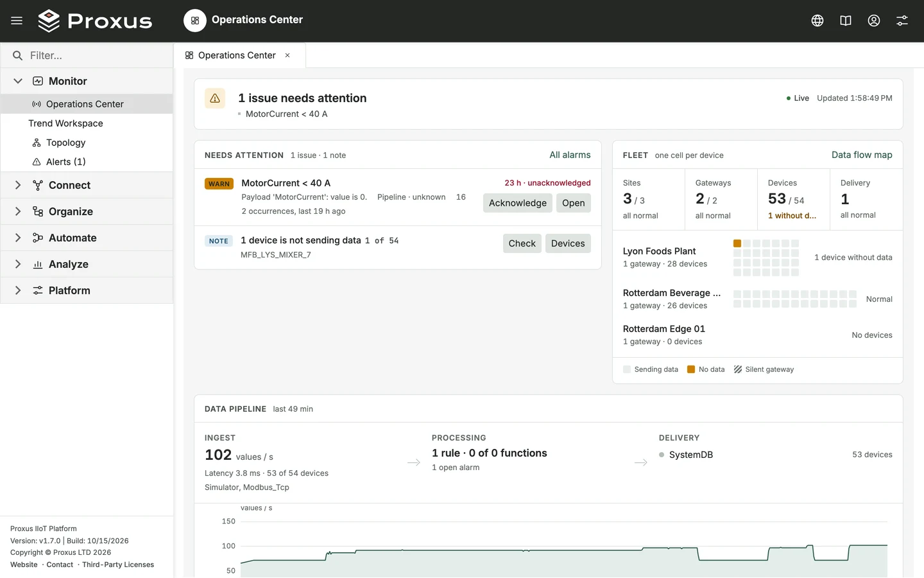This screenshot has height=578, width=924.
Task: Select the Rotterdam Edge 01 site
Action: pos(758,335)
